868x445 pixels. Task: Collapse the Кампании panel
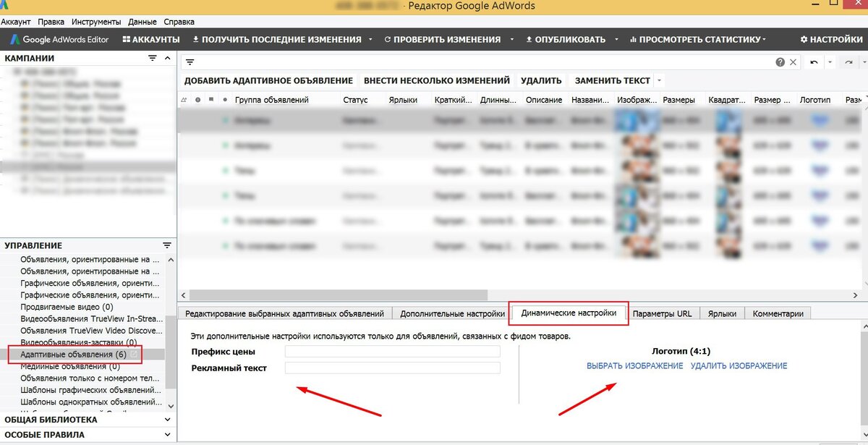(x=168, y=58)
